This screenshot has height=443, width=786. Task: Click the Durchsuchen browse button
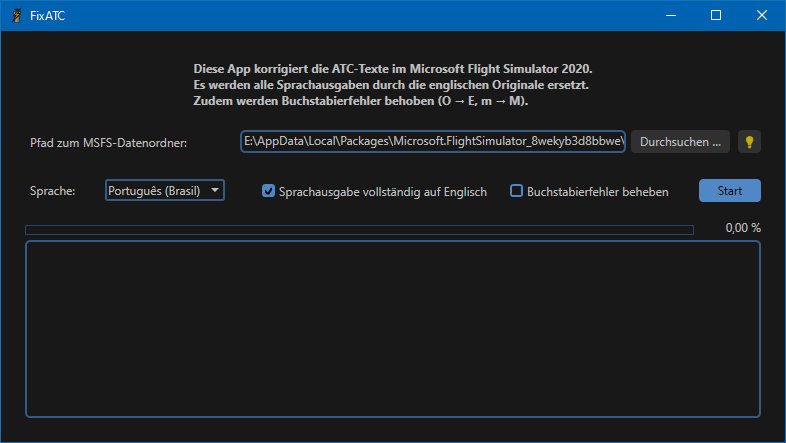click(680, 142)
